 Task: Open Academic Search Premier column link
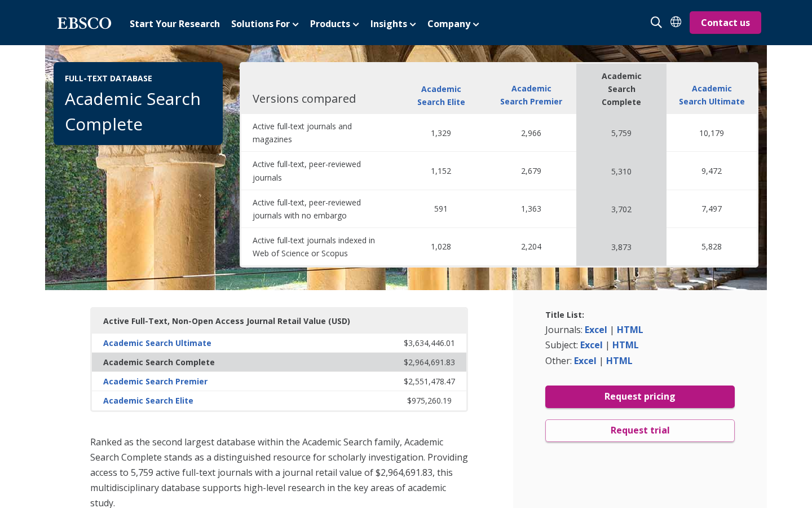pos(531,95)
